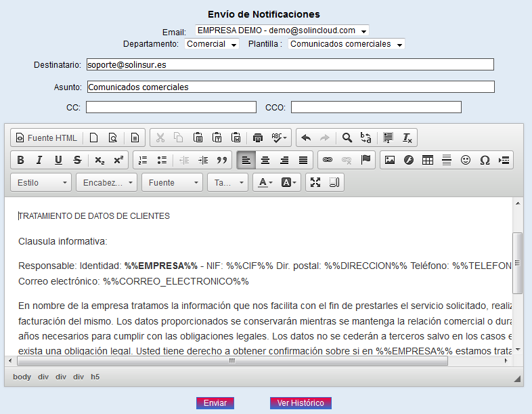
Task: Insert a link with chain icon
Action: (328, 160)
